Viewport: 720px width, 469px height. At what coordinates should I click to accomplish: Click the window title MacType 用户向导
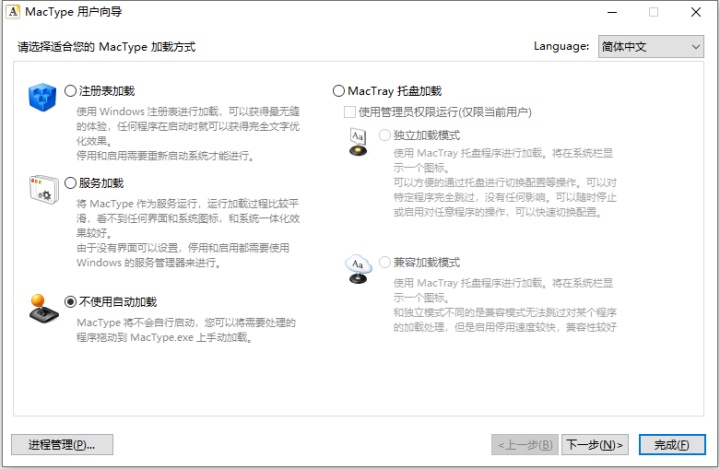click(73, 11)
